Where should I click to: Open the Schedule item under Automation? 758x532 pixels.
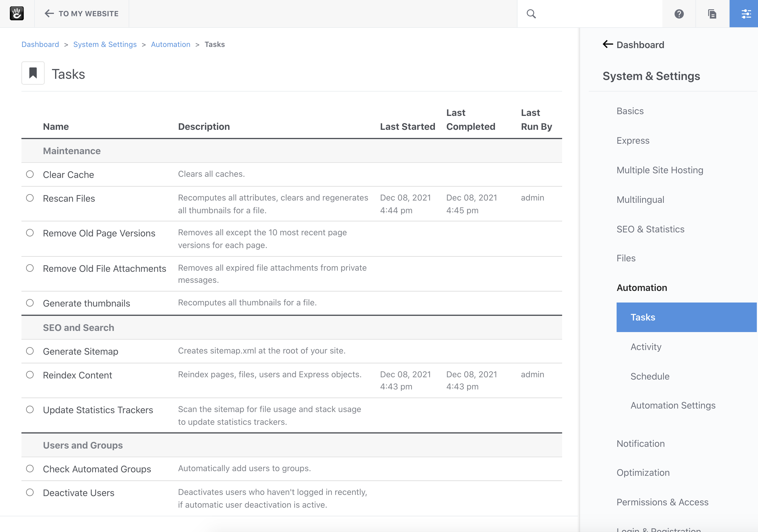click(650, 376)
